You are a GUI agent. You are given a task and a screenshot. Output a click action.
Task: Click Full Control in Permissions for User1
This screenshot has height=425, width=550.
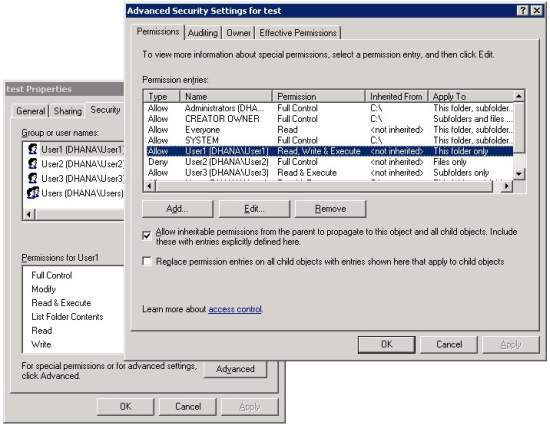(x=52, y=275)
